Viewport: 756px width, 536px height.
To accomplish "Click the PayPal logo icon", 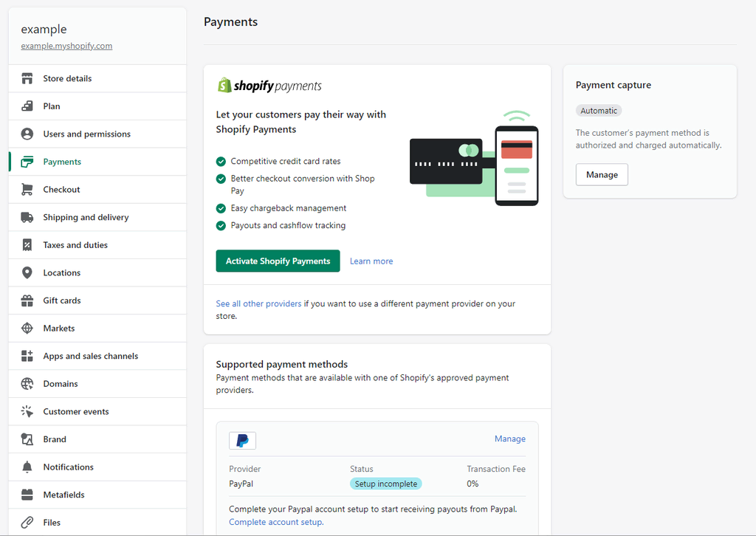I will 242,441.
